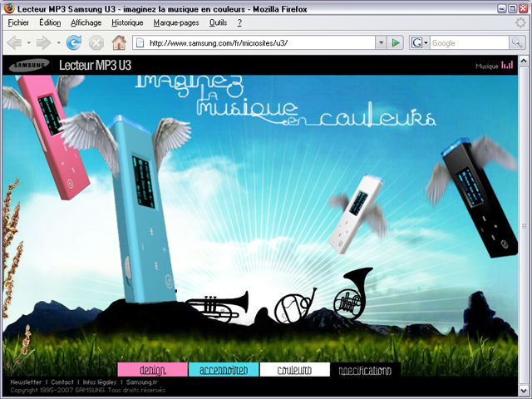Click the pink winged MP3 player
The image size is (532, 399).
pos(52,135)
